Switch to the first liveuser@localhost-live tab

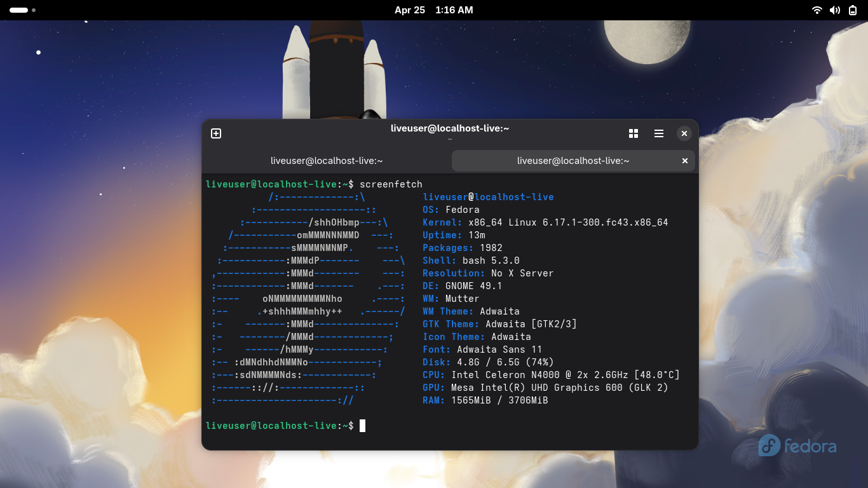click(327, 161)
